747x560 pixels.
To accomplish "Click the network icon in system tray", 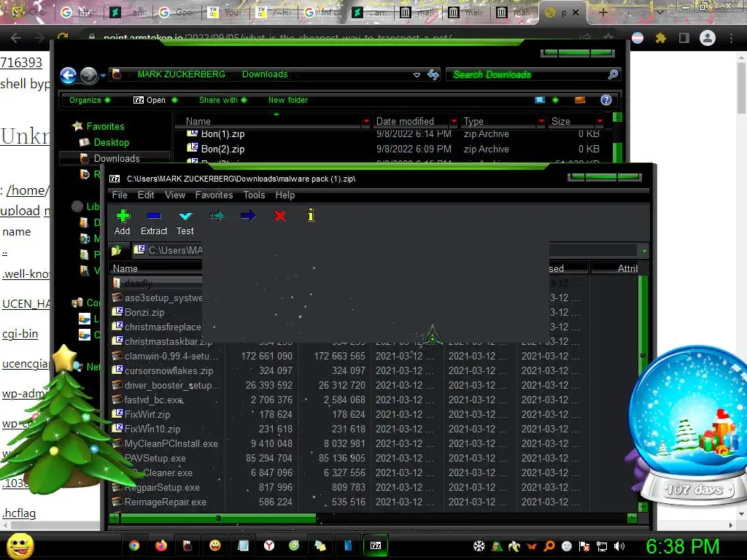I will (602, 546).
